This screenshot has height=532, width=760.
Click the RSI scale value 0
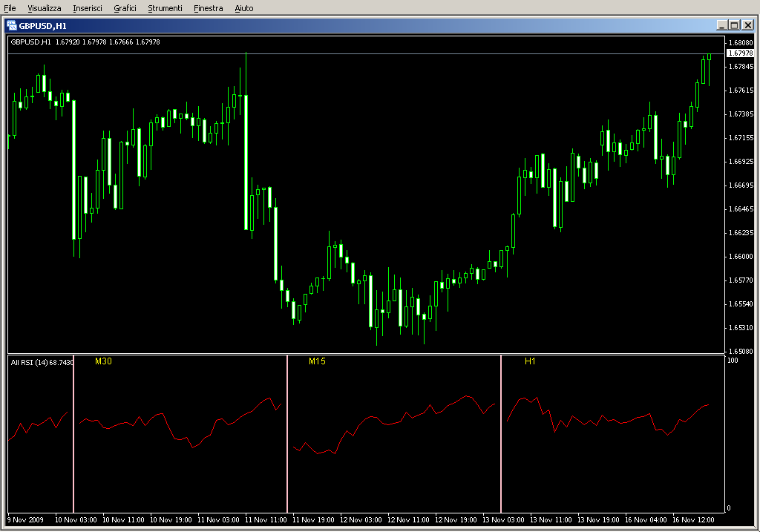pos(729,508)
